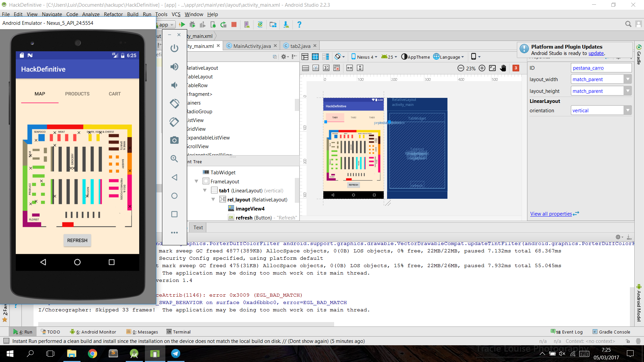The image size is (644, 362).
Task: Open the Refactor menu
Action: coord(113,14)
